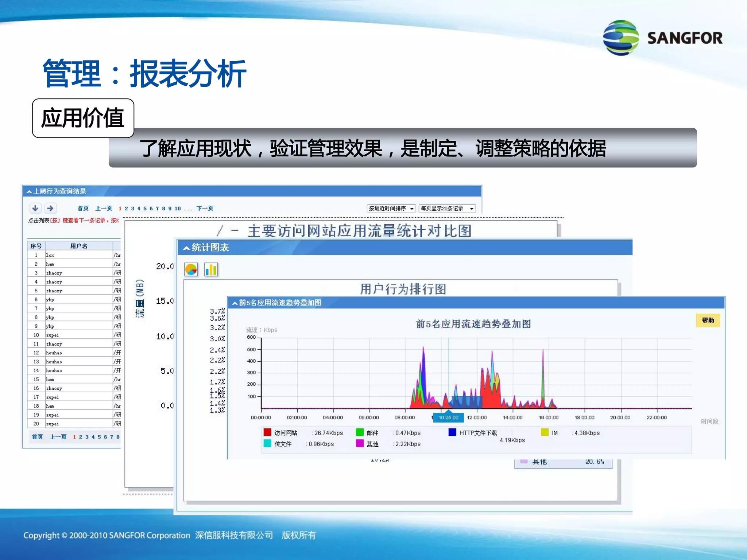Click the down arrow navigation icon

click(35, 208)
